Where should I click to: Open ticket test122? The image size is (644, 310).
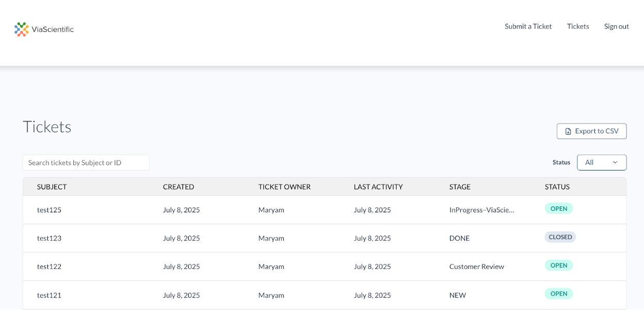coord(49,267)
